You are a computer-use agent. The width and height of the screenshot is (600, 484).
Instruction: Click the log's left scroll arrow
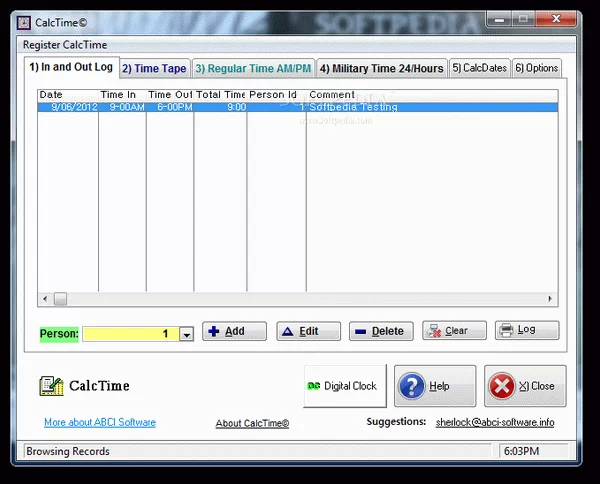coord(45,299)
